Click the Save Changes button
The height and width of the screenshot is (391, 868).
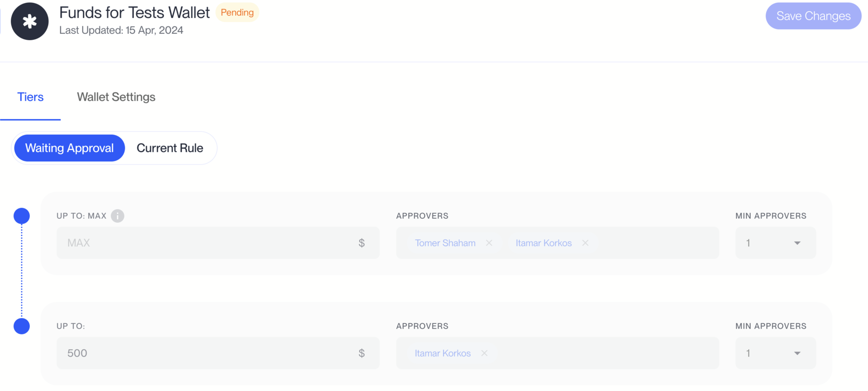click(813, 16)
